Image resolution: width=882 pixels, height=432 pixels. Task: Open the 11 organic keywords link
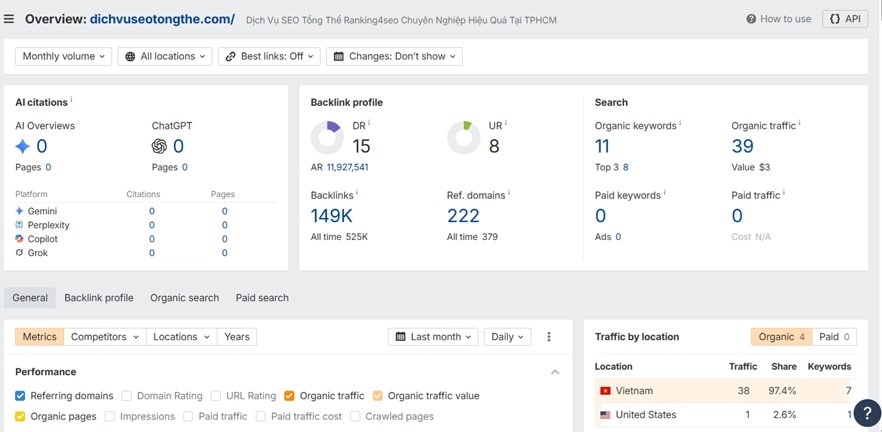(x=602, y=146)
